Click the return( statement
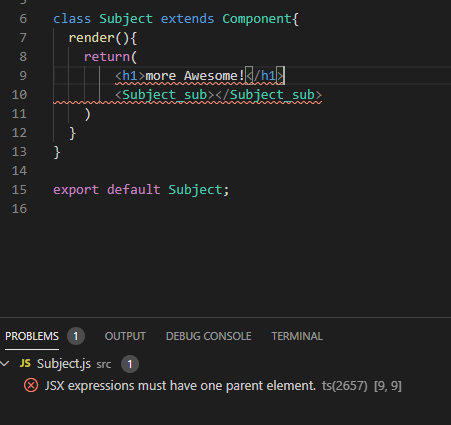This screenshot has height=425, width=451. click(110, 57)
